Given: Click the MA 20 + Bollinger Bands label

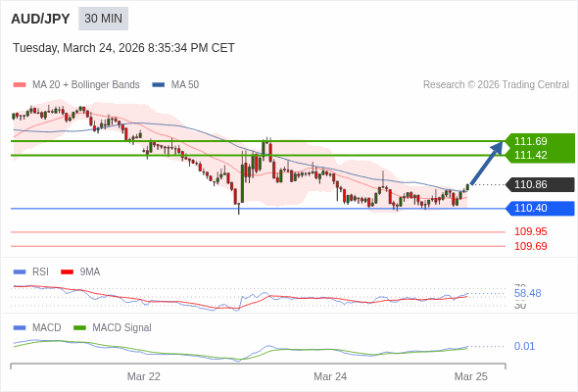Looking at the screenshot, I should pos(86,85).
